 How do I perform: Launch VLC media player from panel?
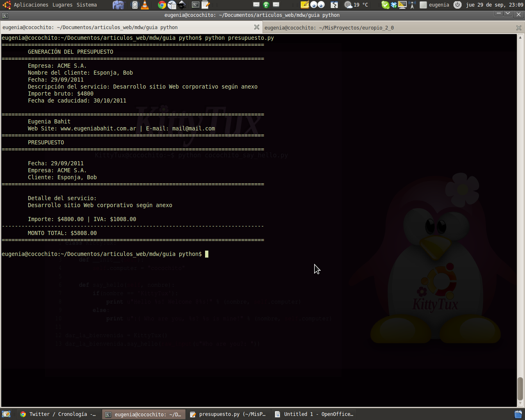tap(145, 5)
